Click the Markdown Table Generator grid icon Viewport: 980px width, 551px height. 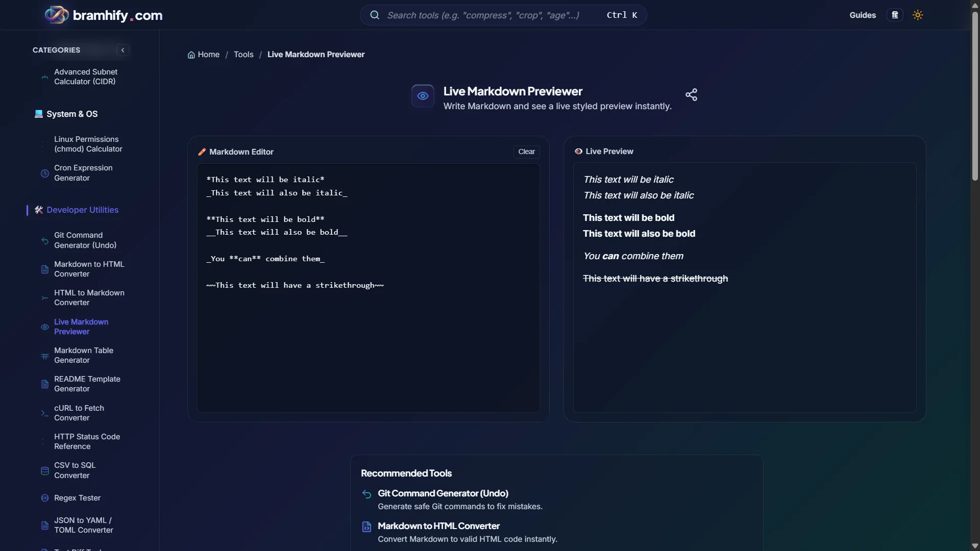coord(45,356)
